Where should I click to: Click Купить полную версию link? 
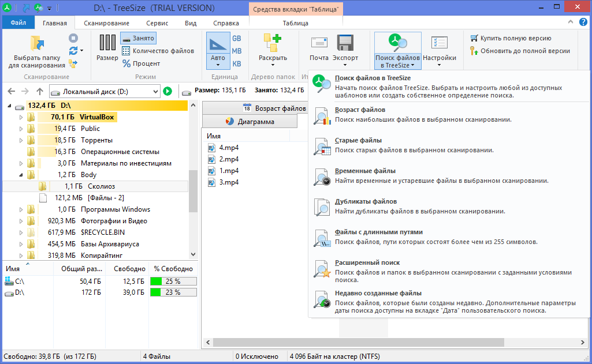[x=511, y=38]
